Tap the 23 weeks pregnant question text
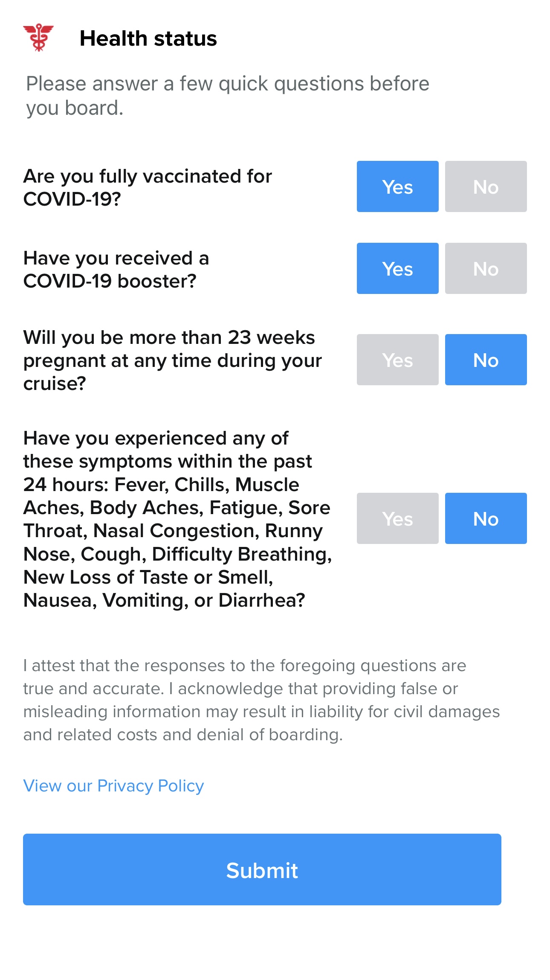 point(172,360)
